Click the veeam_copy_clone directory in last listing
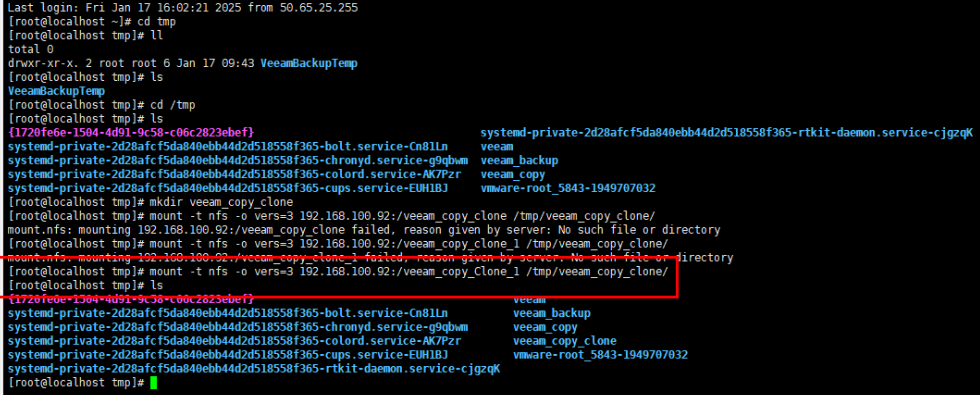The height and width of the screenshot is (395, 980). coord(565,341)
